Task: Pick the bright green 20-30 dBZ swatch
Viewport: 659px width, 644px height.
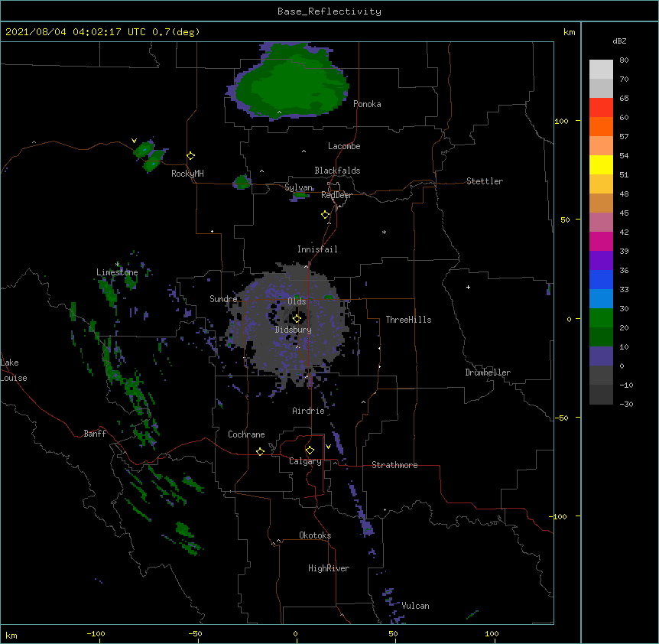Action: (601, 318)
